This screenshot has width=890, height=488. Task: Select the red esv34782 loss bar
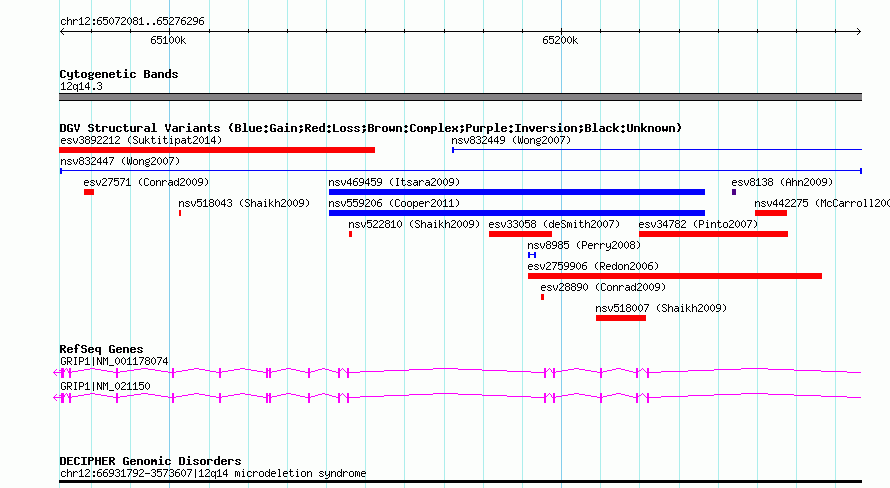(713, 234)
